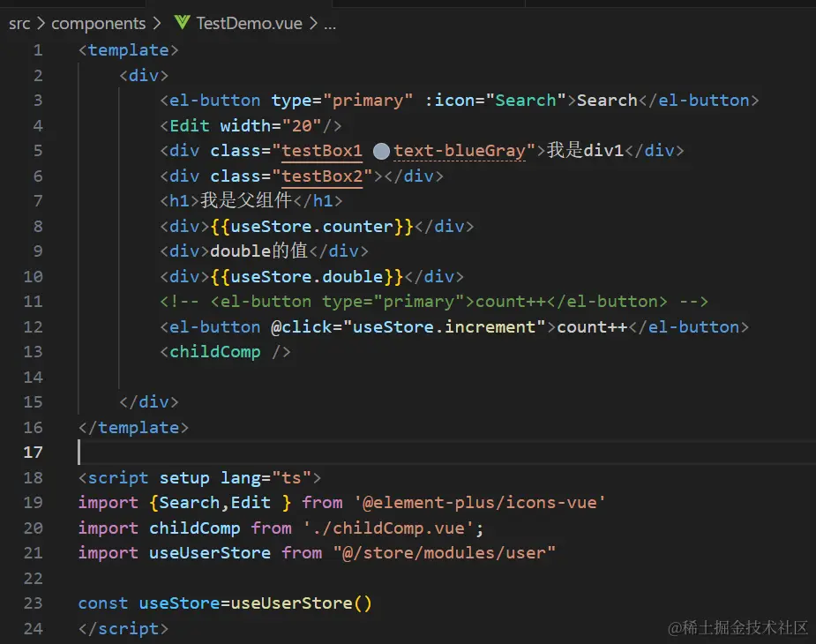Expand the breadcrumb ellipsis item

pos(330,25)
